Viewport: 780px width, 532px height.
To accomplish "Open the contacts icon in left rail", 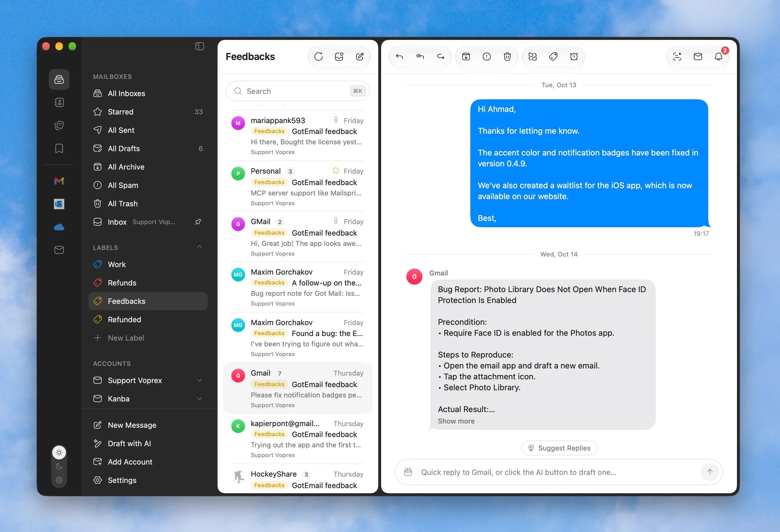I will [59, 102].
